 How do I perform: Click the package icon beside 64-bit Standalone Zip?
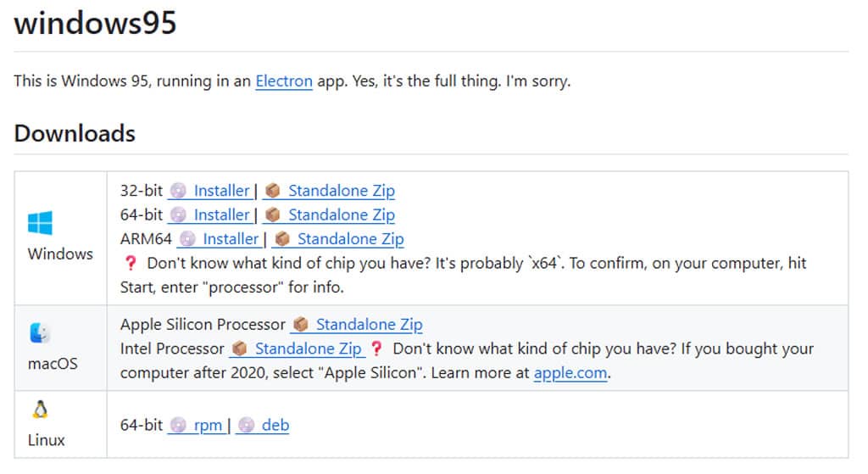[x=272, y=215]
